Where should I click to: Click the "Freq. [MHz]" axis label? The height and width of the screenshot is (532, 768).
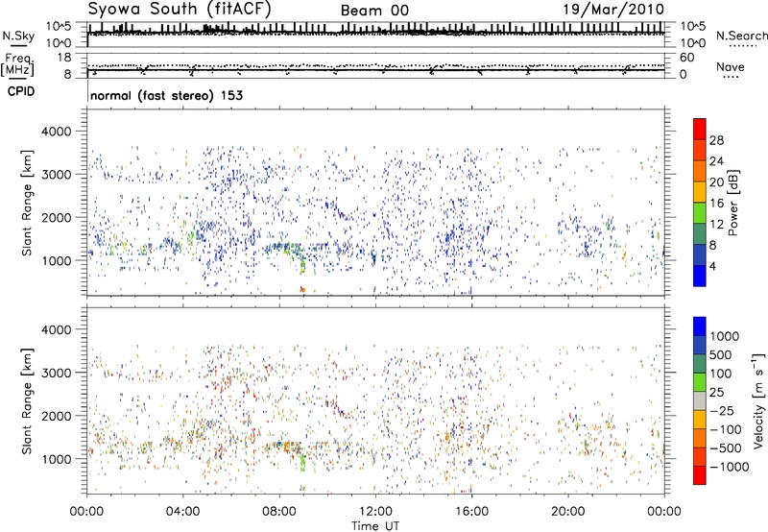[17, 64]
